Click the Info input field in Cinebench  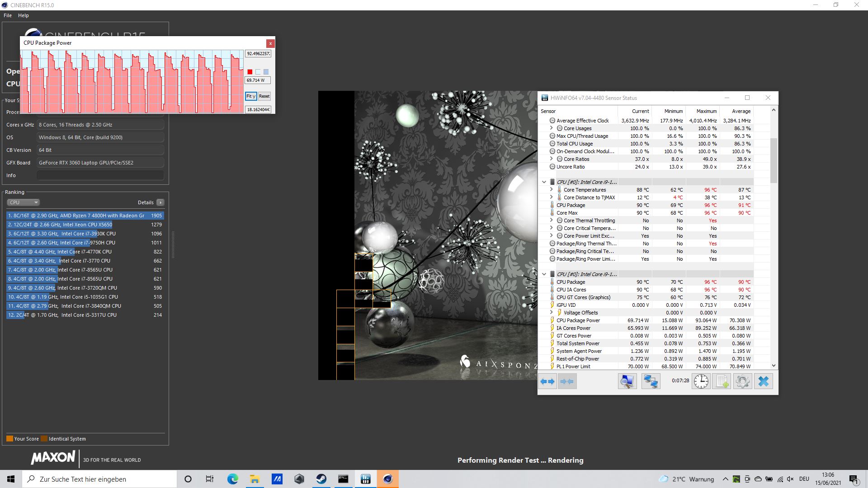[100, 175]
